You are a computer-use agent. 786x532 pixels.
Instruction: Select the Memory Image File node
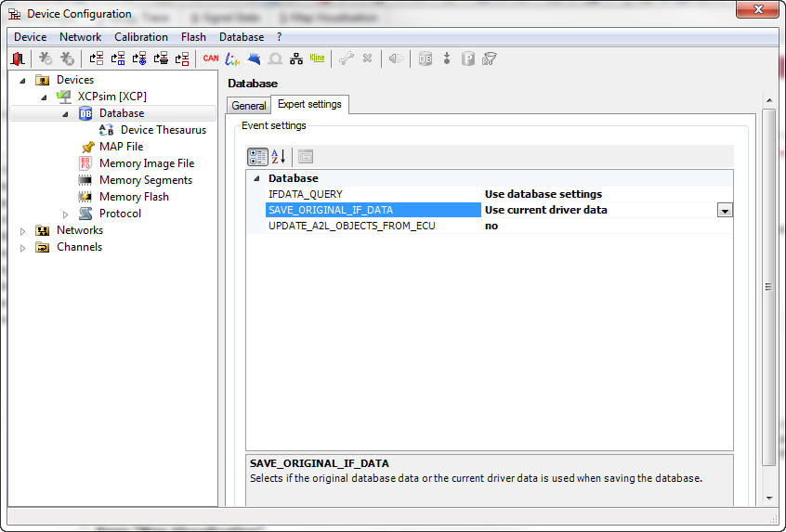146,163
